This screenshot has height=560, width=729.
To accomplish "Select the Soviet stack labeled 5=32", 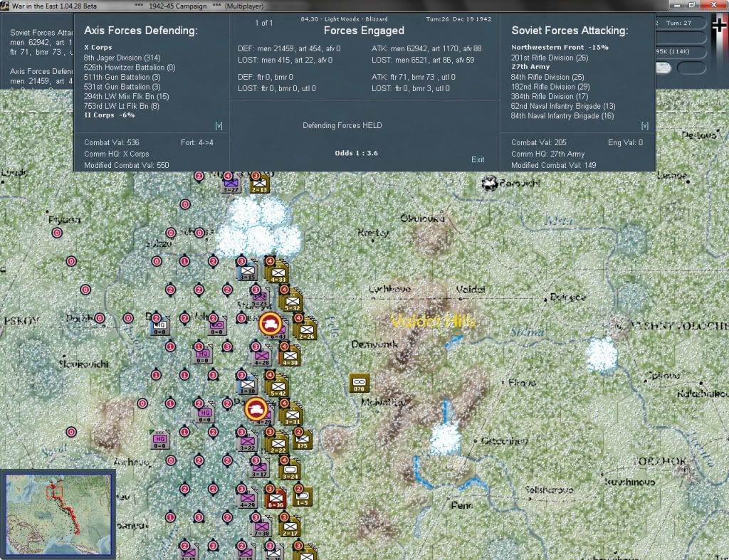I will pos(292,301).
